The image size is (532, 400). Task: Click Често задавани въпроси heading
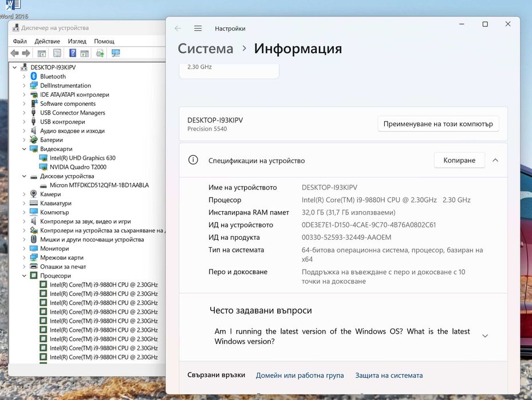pos(261,310)
